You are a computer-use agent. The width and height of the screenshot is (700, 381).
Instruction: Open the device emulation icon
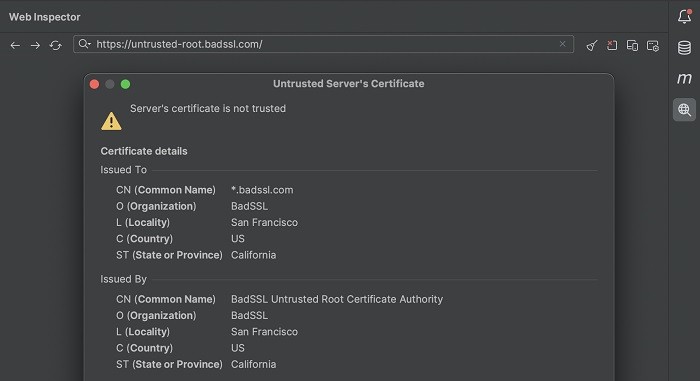pos(632,45)
